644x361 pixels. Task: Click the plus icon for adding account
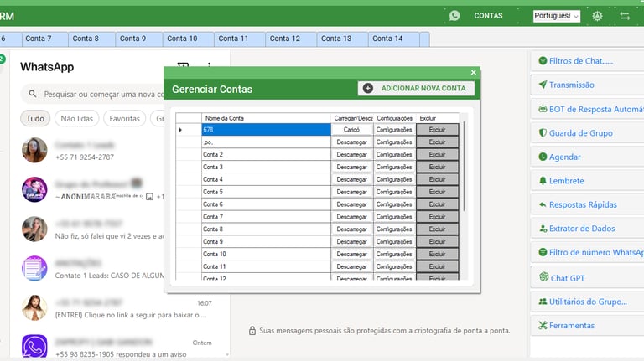pyautogui.click(x=368, y=88)
